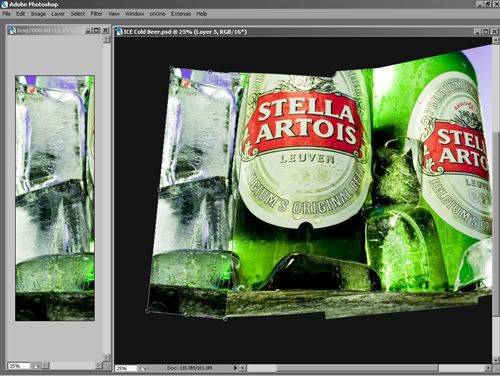Click the ICE Cold Beer.psd document icon

click(x=119, y=32)
